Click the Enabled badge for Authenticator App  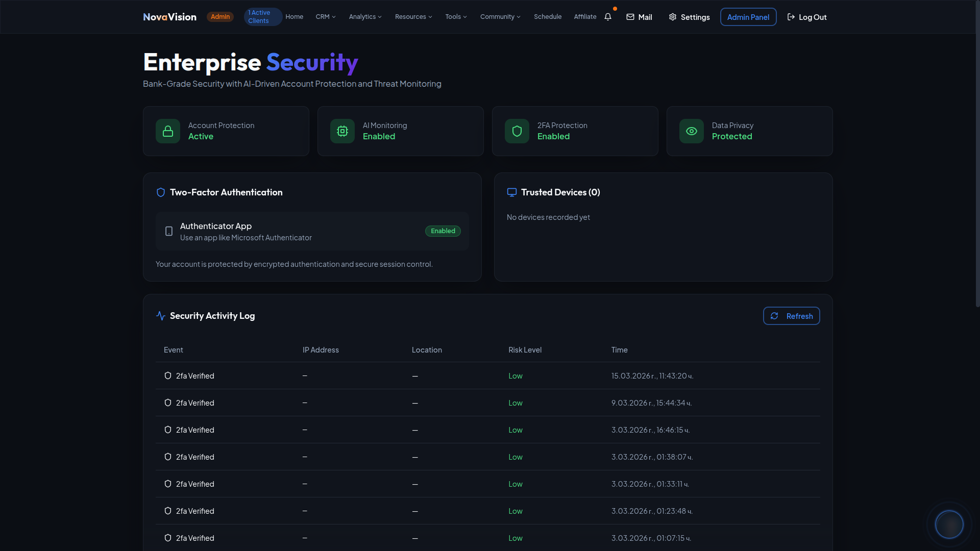(443, 231)
